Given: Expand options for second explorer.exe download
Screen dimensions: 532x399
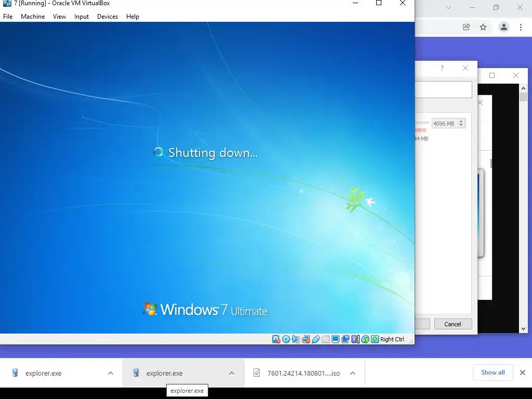Looking at the screenshot, I should tap(232, 373).
